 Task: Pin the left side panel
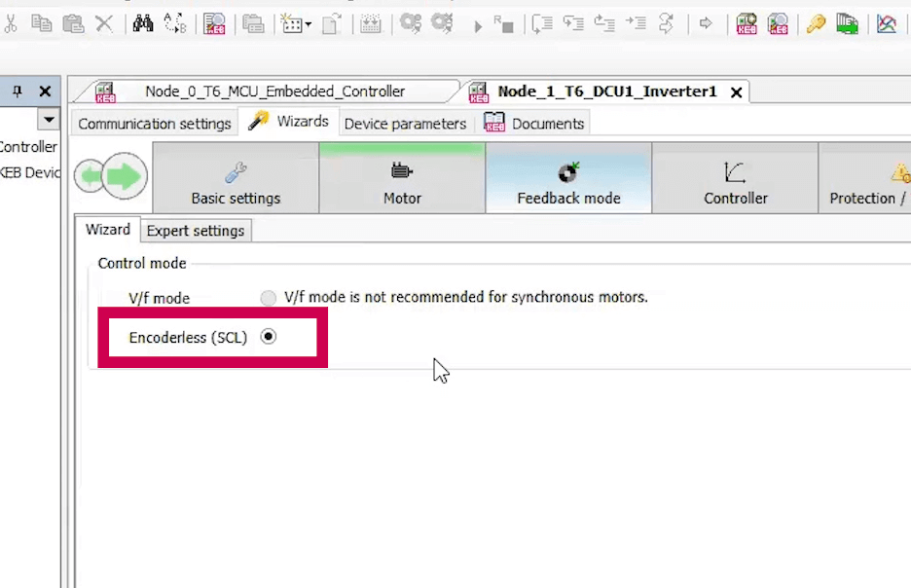[18, 92]
